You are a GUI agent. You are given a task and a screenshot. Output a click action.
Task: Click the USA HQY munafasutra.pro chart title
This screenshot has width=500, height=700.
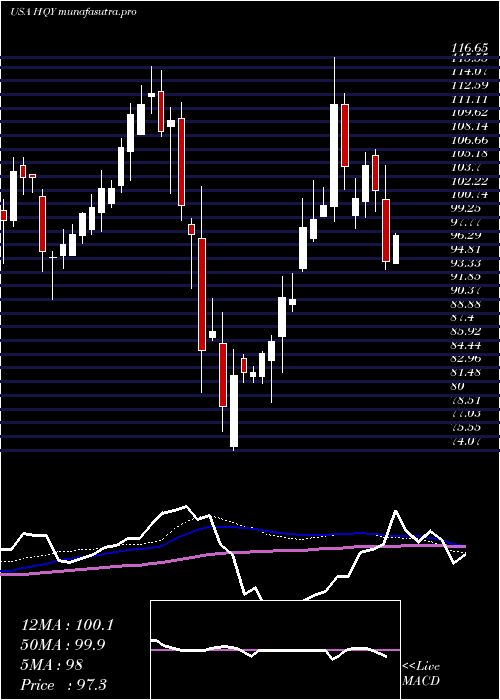(x=73, y=12)
